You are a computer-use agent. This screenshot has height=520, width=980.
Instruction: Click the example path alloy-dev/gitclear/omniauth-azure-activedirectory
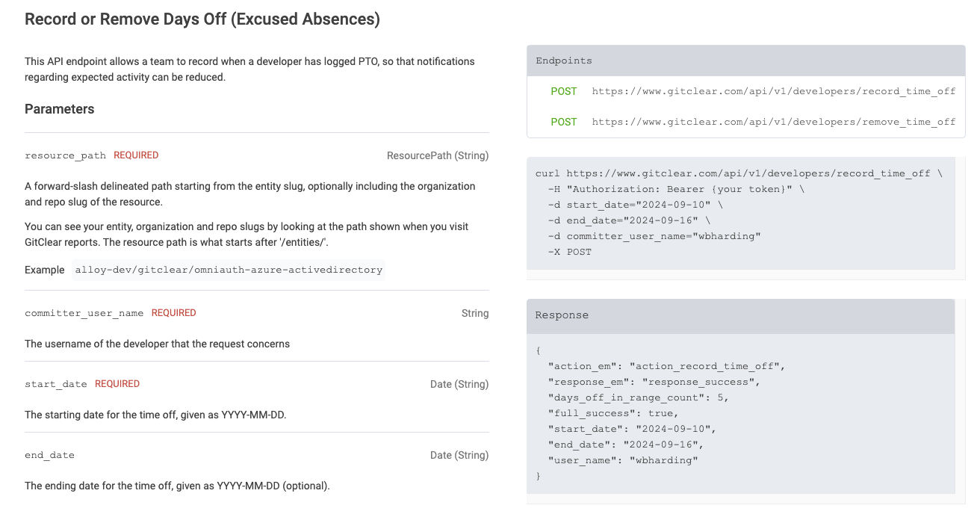click(229, 270)
